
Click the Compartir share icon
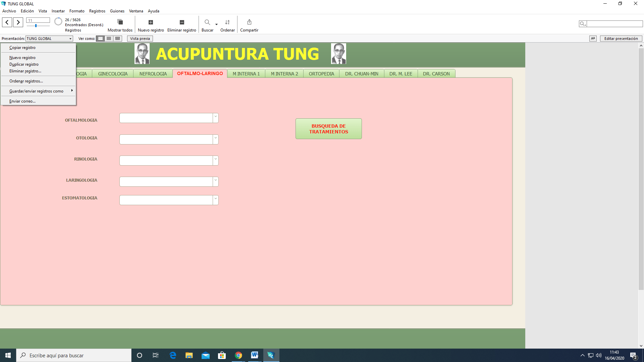[x=249, y=22]
